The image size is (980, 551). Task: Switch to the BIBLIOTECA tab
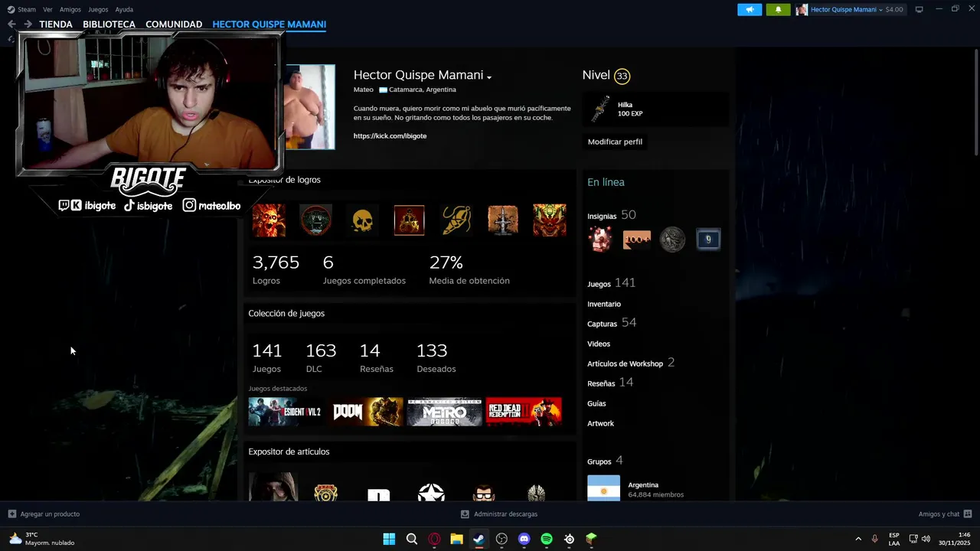tap(109, 24)
